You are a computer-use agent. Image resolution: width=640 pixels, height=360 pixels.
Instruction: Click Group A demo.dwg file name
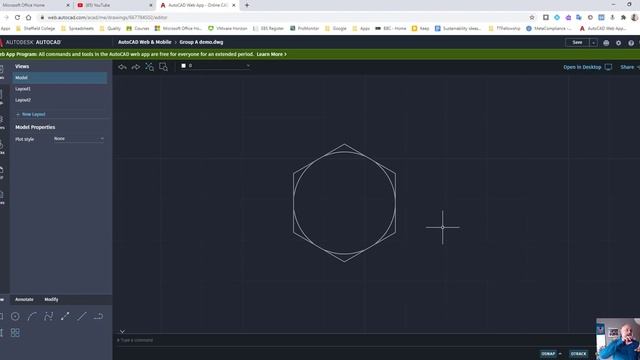pyautogui.click(x=201, y=42)
